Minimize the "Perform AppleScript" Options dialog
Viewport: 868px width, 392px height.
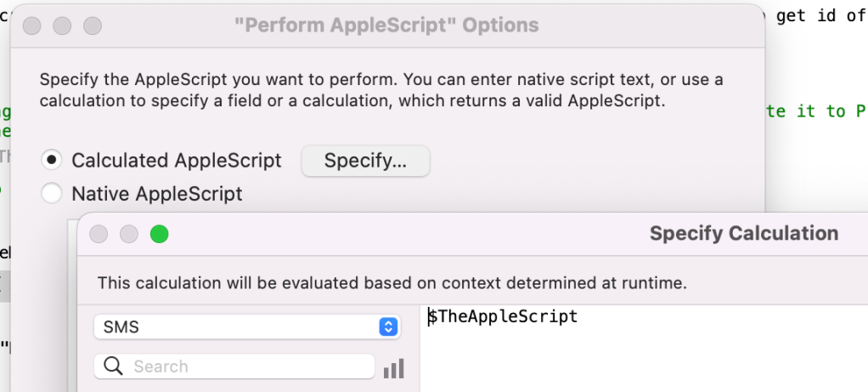(62, 26)
